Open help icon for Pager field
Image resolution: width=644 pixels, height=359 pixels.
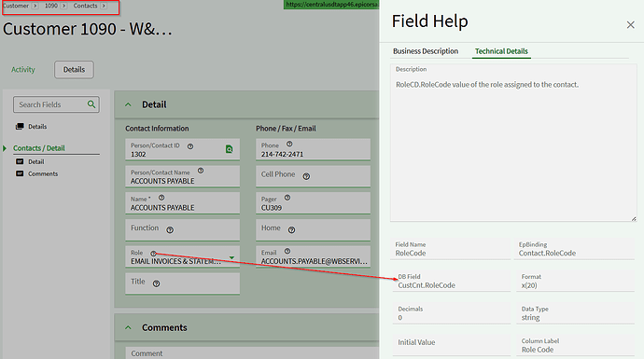point(287,198)
